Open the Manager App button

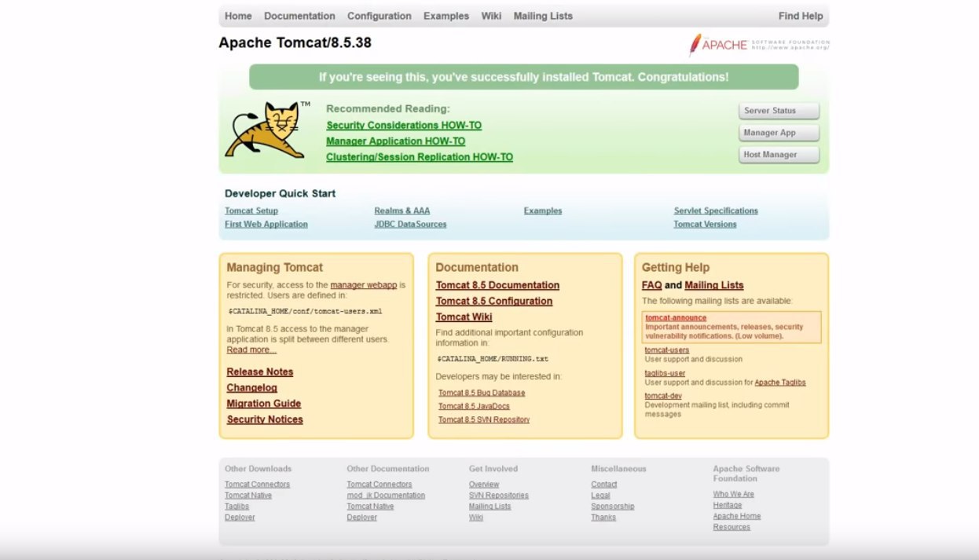[779, 133]
